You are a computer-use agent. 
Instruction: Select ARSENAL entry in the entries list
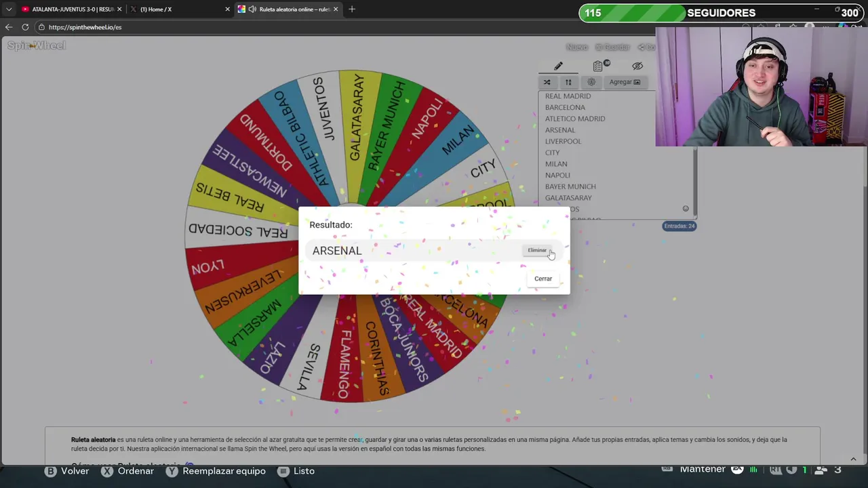(560, 130)
